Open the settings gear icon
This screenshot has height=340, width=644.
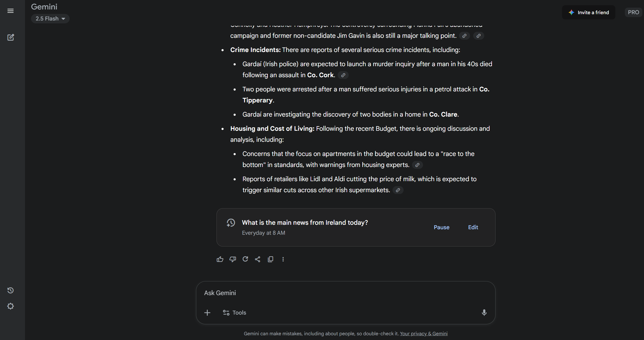(x=11, y=306)
